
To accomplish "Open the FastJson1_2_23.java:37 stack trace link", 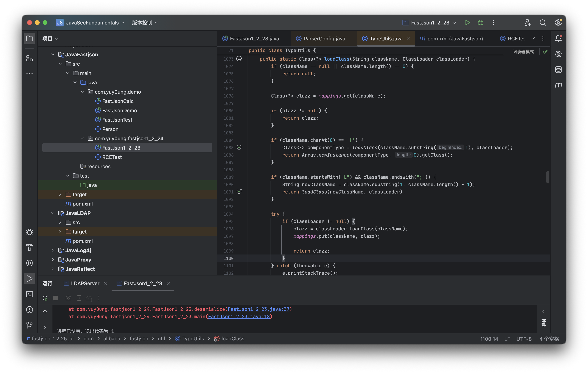I will 258,309.
